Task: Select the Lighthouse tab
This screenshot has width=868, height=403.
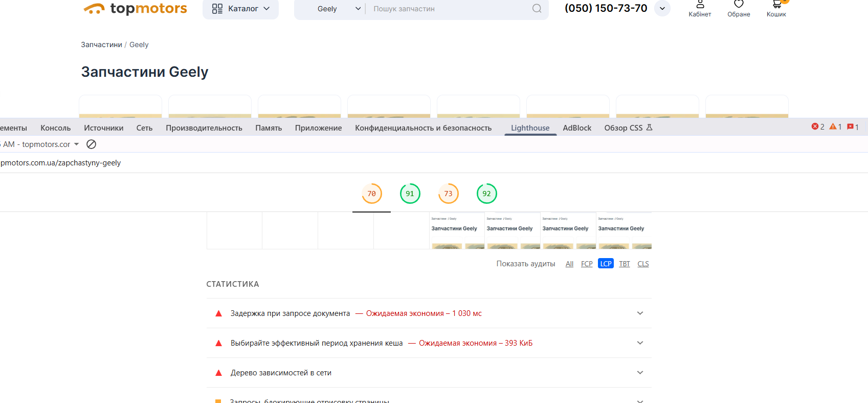Action: [x=530, y=128]
